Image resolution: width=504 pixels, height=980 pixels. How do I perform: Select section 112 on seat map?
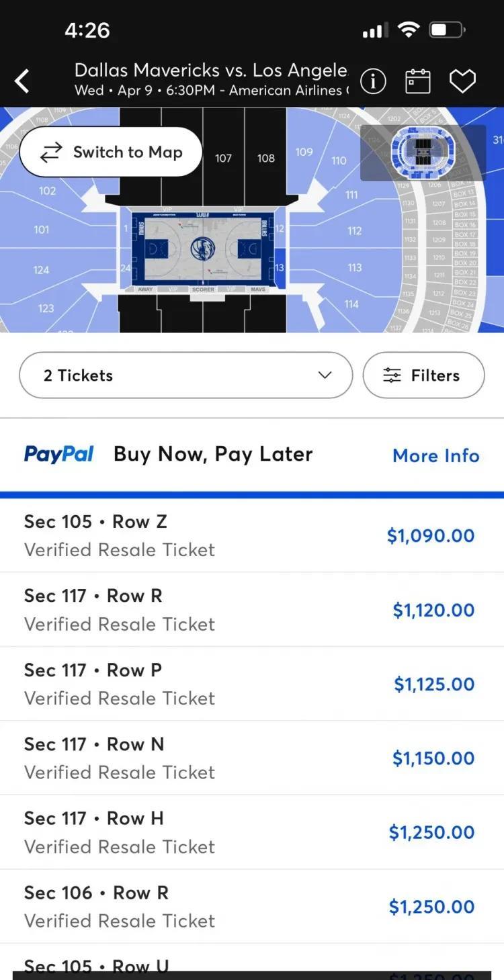point(355,230)
